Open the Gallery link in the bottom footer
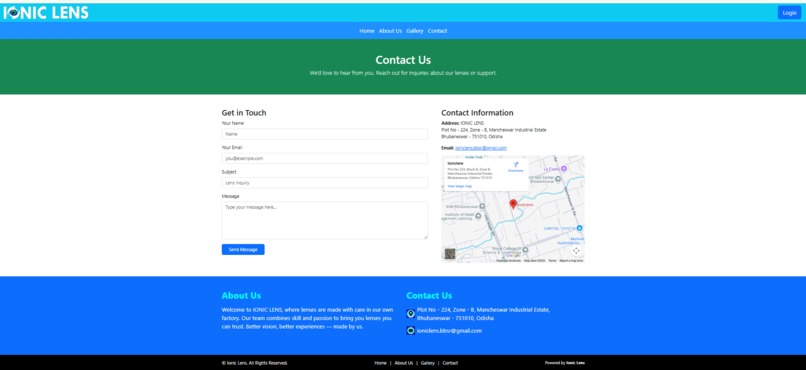806x370 pixels. pos(428,363)
